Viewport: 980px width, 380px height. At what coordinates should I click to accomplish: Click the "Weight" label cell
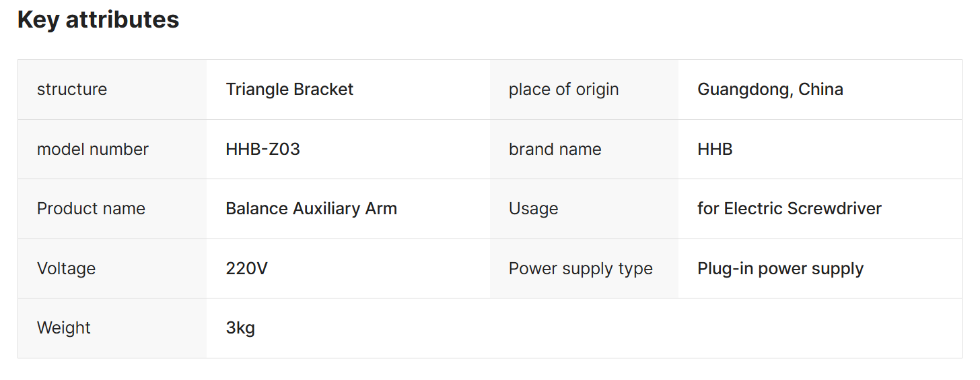tap(64, 328)
